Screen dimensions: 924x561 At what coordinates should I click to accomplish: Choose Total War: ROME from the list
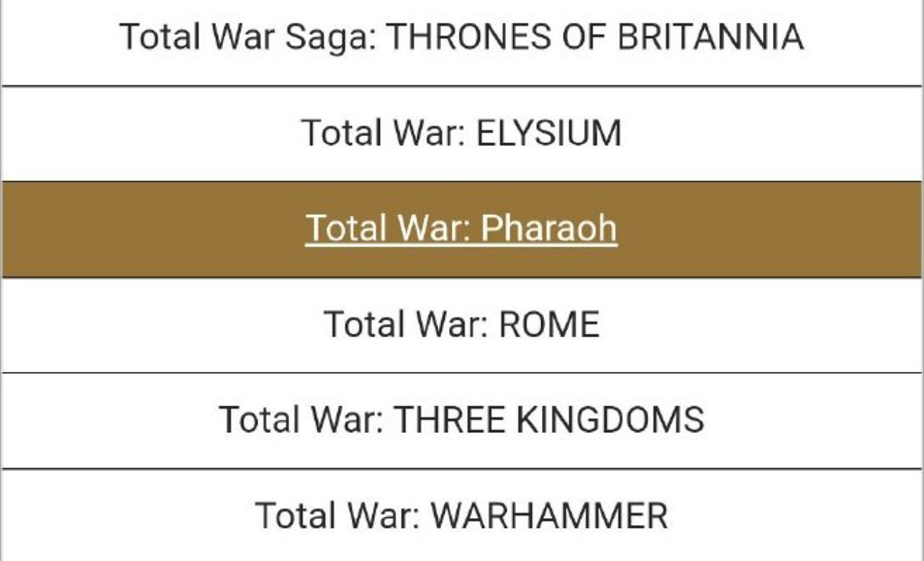461,324
